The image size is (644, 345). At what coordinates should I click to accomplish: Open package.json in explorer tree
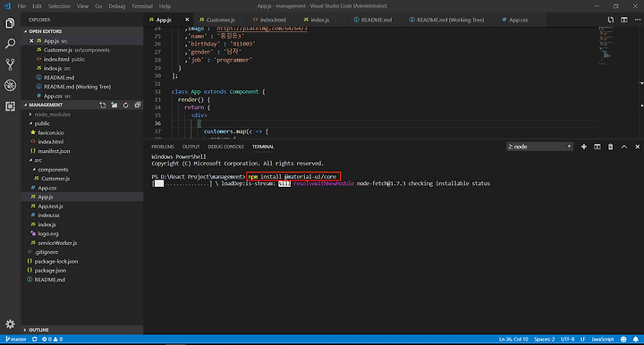(50, 270)
